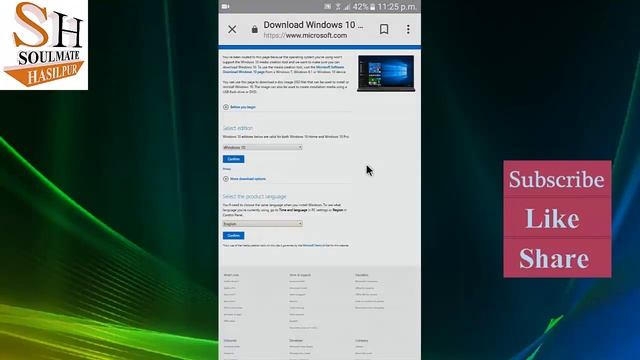Click the Download Windows 10 page title
This screenshot has width=640, height=360.
click(313, 25)
